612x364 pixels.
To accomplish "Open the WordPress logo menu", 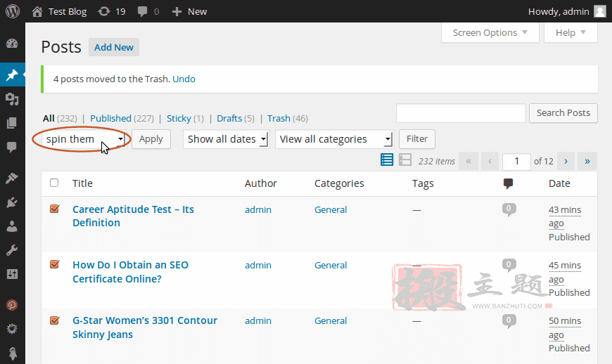I will tap(13, 11).
